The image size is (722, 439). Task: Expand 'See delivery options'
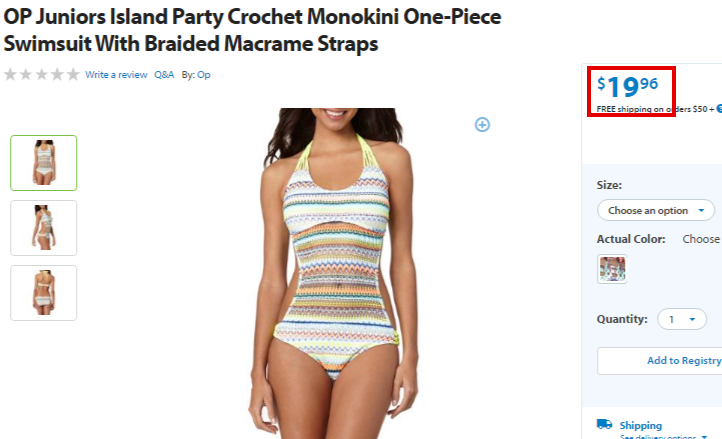click(664, 436)
